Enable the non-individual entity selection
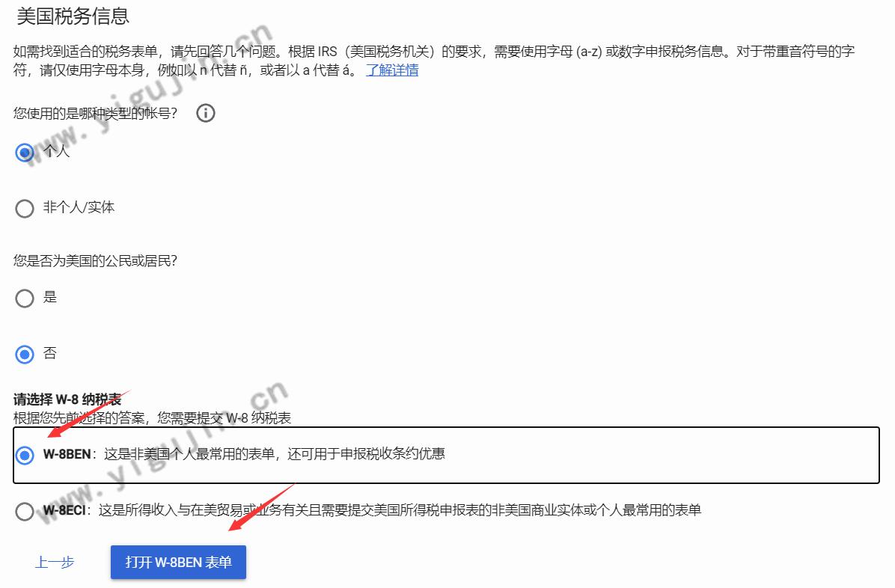 point(24,208)
